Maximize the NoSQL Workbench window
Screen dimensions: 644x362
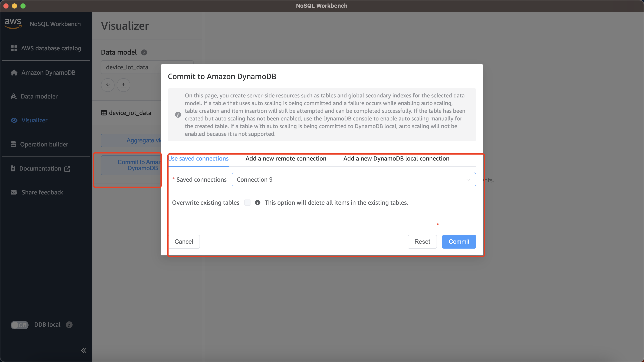(x=23, y=6)
